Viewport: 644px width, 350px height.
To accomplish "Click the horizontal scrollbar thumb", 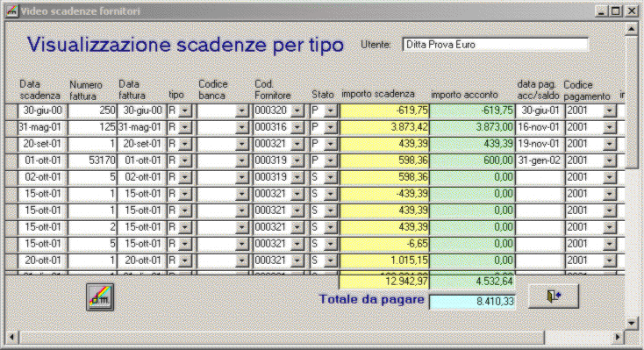I will (x=282, y=337).
